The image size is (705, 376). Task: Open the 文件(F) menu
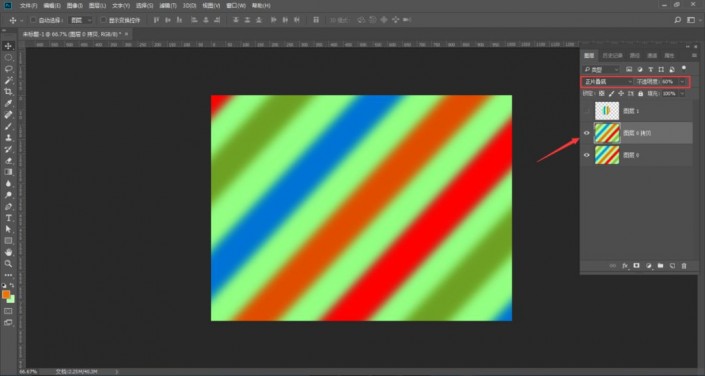(29, 6)
